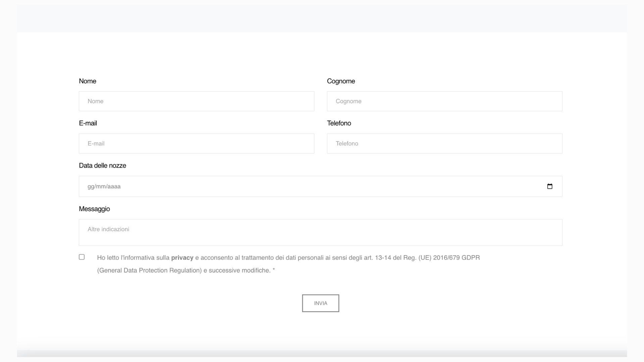Image resolution: width=644 pixels, height=362 pixels.
Task: Tick the privacy consent checkbox
Action: tap(82, 257)
